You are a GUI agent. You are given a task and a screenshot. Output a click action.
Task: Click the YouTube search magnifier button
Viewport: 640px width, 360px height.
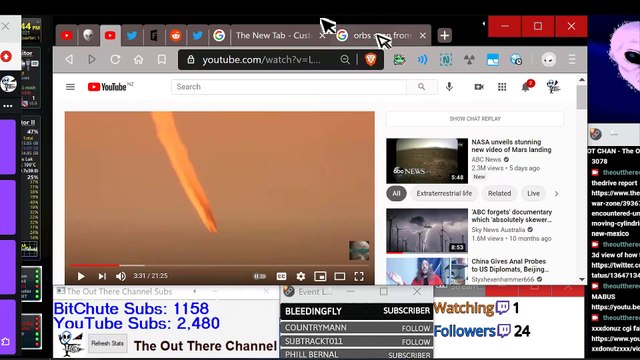(422, 87)
